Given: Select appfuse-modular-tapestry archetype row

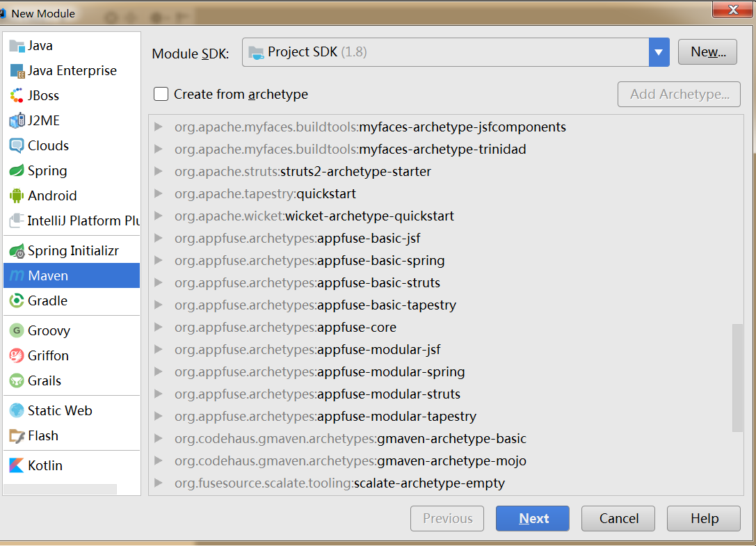Looking at the screenshot, I should (446, 416).
